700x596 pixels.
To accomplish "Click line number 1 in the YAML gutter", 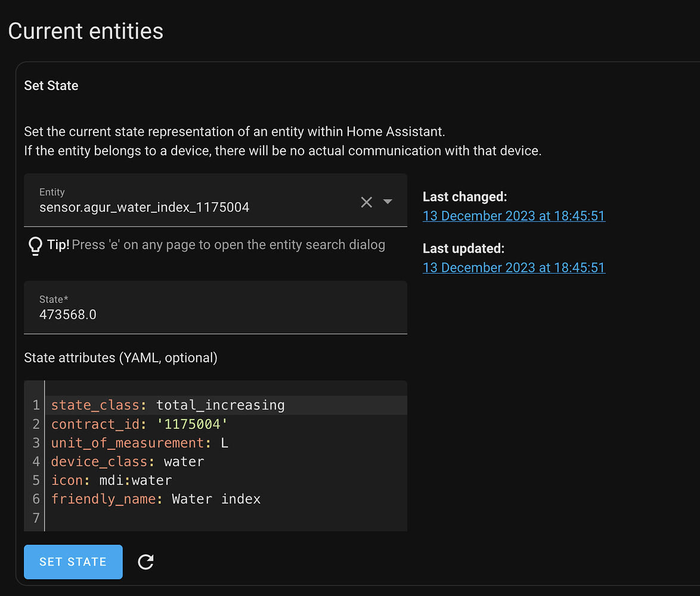I will click(36, 405).
